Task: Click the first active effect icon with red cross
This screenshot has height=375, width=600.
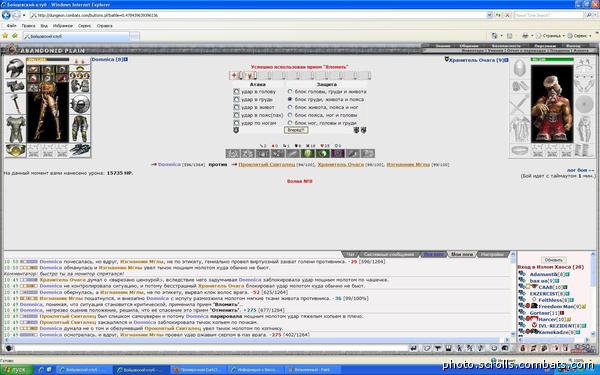Action: pos(234,75)
